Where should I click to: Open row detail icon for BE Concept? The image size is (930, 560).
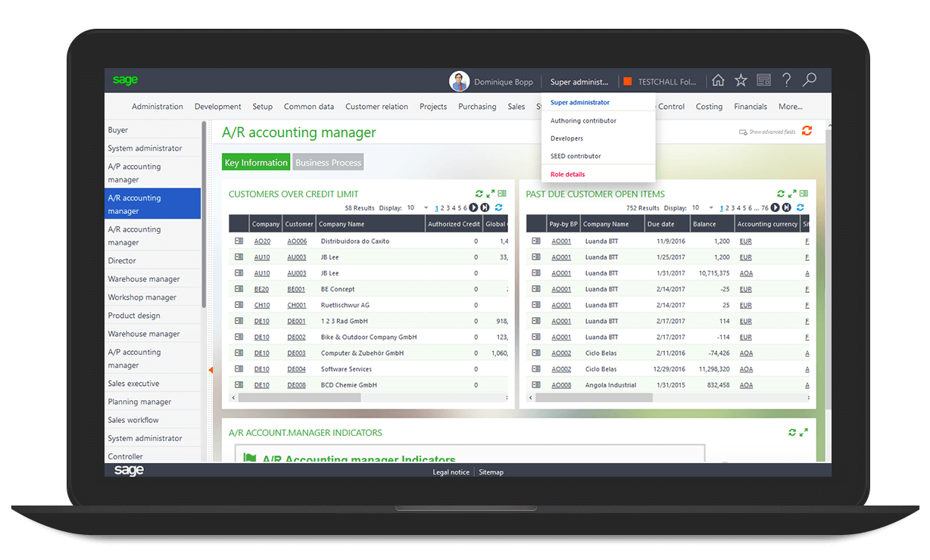[x=239, y=289]
